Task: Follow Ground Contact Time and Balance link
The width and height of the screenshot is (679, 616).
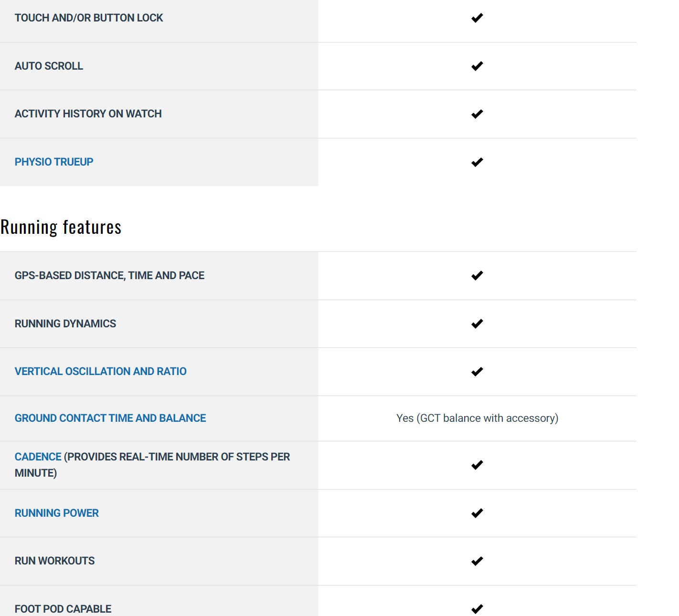Action: coord(110,418)
